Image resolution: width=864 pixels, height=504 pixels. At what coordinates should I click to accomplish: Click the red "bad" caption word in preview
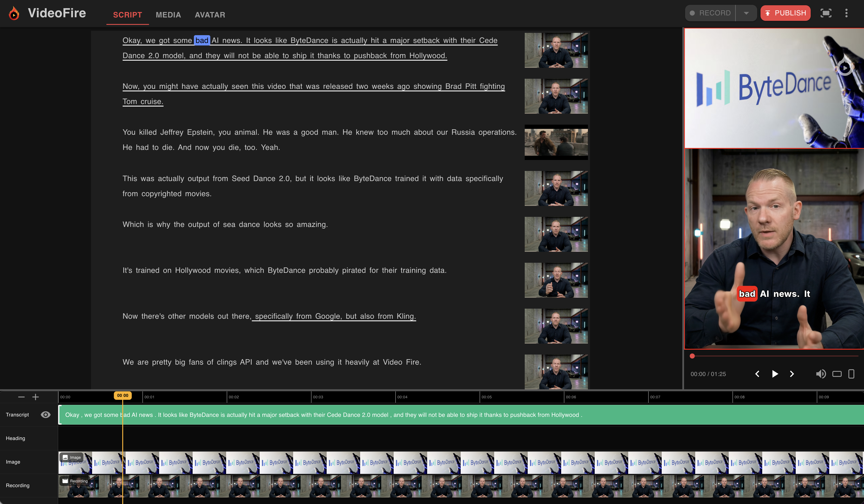[x=747, y=294]
